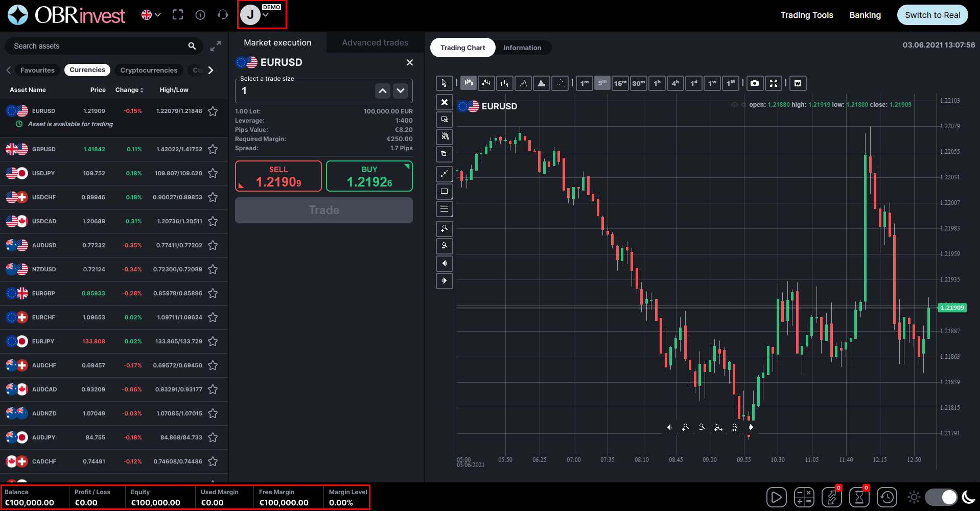The image size is (980, 511).
Task: Favorite GBPUSD with its star
Action: (x=213, y=149)
